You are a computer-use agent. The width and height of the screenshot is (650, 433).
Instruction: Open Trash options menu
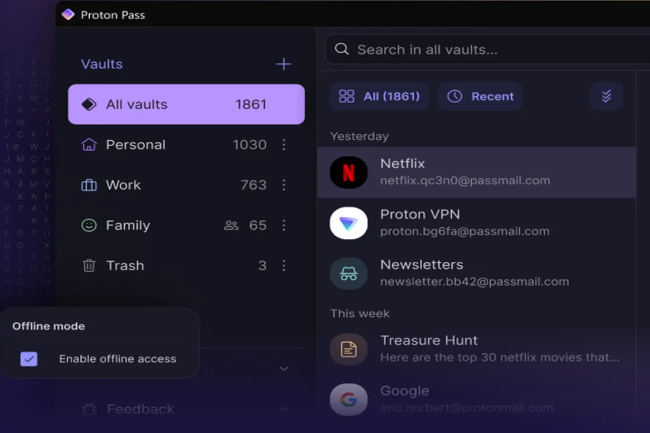click(x=284, y=265)
